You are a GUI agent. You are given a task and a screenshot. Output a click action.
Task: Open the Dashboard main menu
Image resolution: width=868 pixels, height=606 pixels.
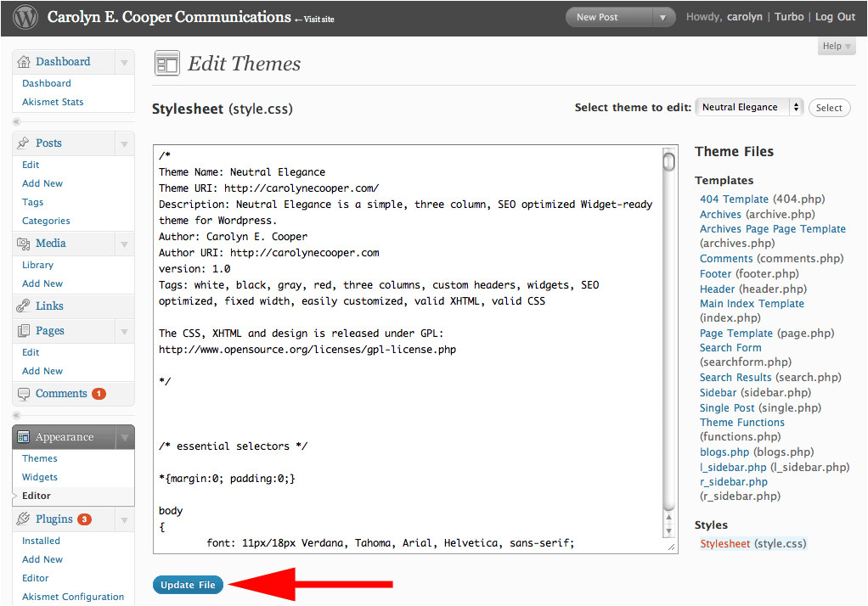click(x=63, y=61)
